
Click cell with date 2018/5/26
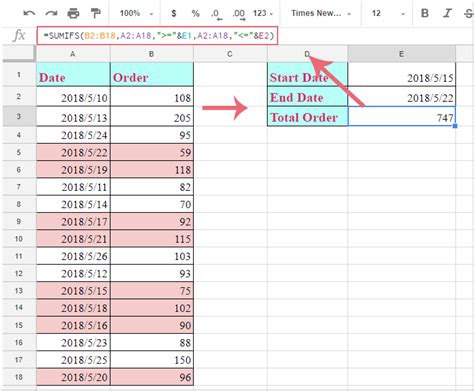click(73, 256)
